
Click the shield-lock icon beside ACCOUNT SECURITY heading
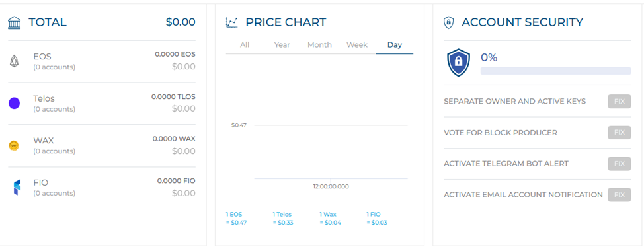point(449,22)
